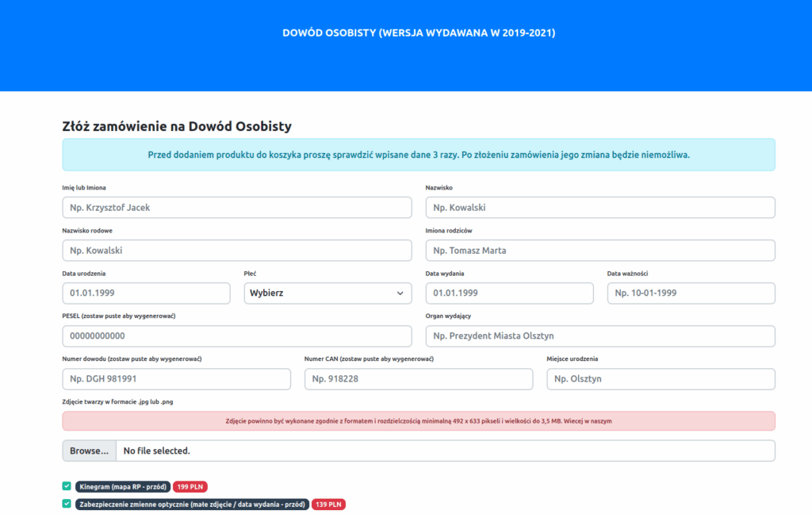Click the chevron arrow in the Wybierz select
The width and height of the screenshot is (812, 514).
point(400,293)
